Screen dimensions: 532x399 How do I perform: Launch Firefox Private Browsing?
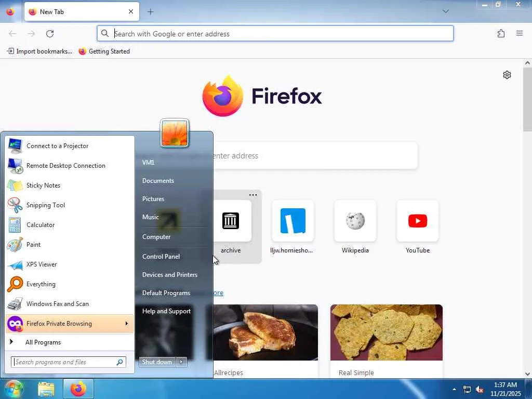click(64, 324)
